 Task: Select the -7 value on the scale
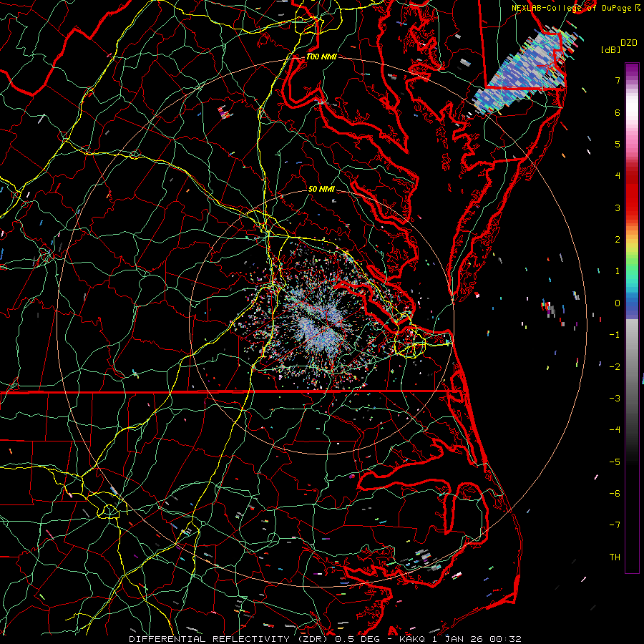[x=615, y=525]
